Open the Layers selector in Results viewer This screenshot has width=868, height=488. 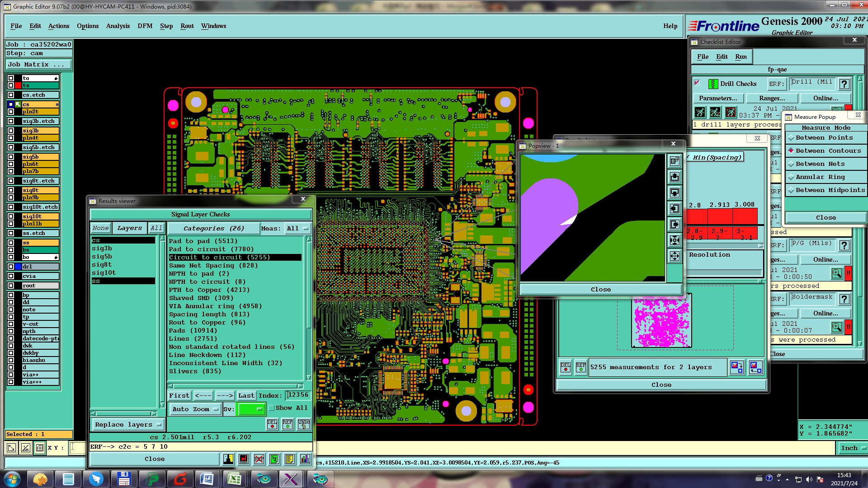click(129, 229)
